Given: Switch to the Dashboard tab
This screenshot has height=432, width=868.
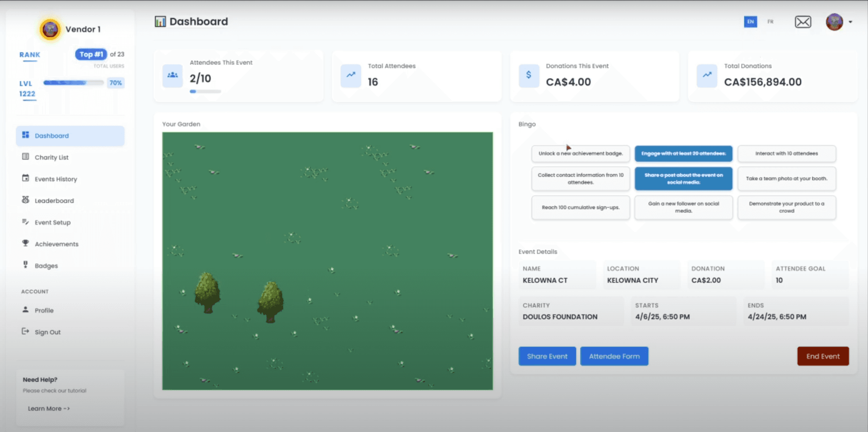Looking at the screenshot, I should click(x=52, y=136).
